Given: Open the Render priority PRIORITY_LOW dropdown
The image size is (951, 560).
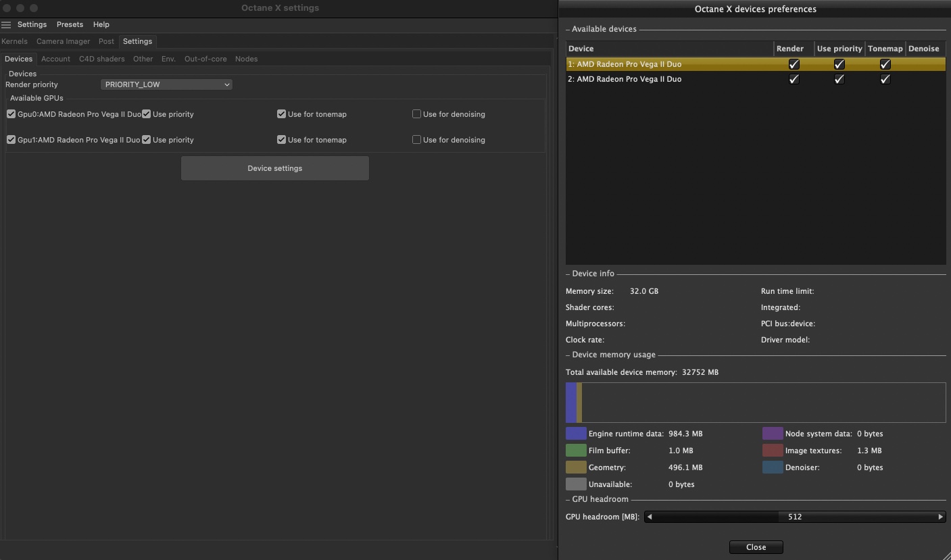Looking at the screenshot, I should [x=166, y=84].
